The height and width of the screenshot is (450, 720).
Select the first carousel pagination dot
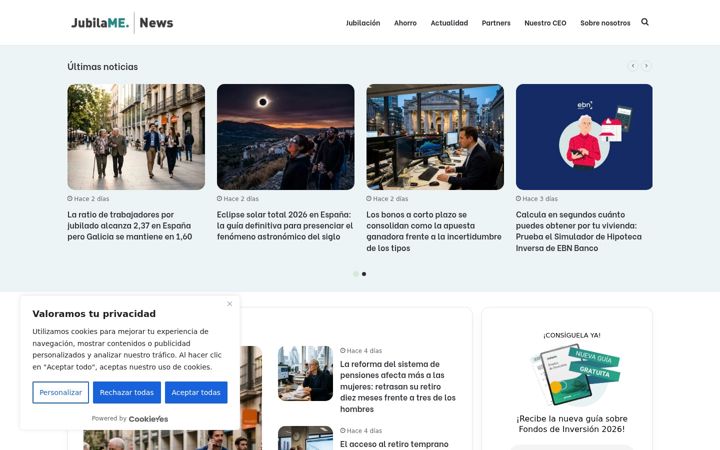tap(355, 274)
